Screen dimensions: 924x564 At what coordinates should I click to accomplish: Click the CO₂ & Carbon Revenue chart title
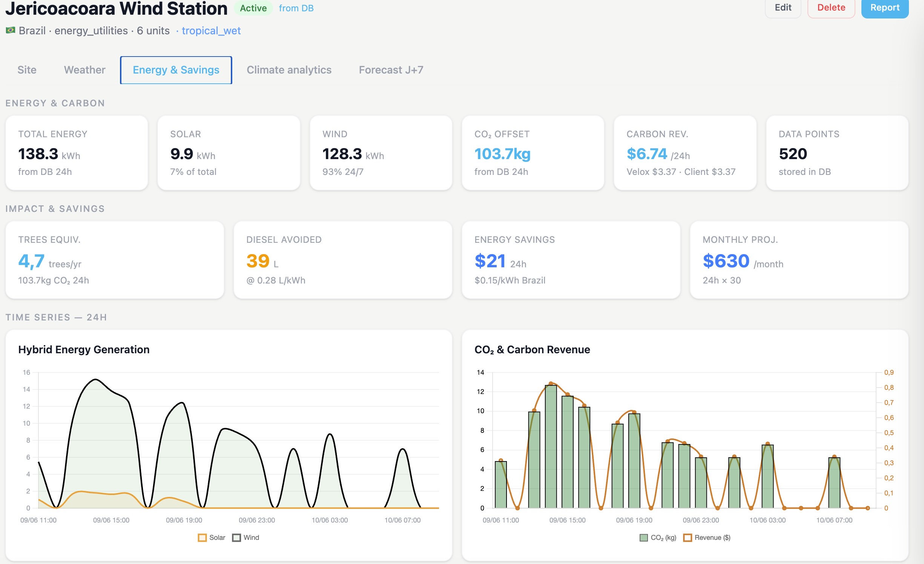532,349
